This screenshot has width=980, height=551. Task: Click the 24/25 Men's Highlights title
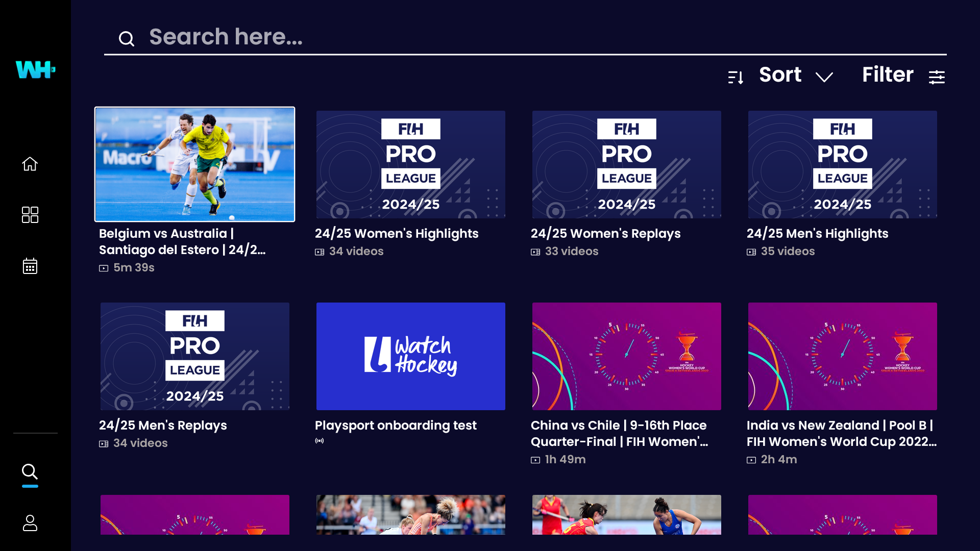coord(817,234)
